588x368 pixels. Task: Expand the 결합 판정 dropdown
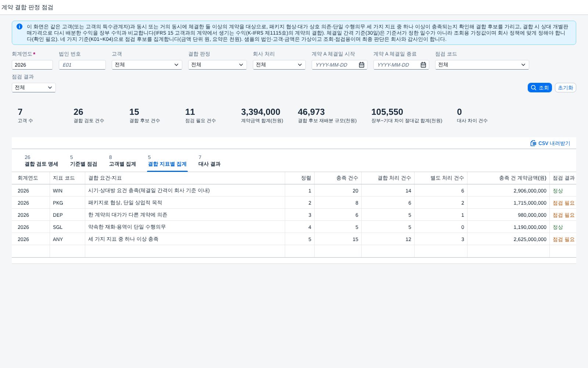[241, 65]
